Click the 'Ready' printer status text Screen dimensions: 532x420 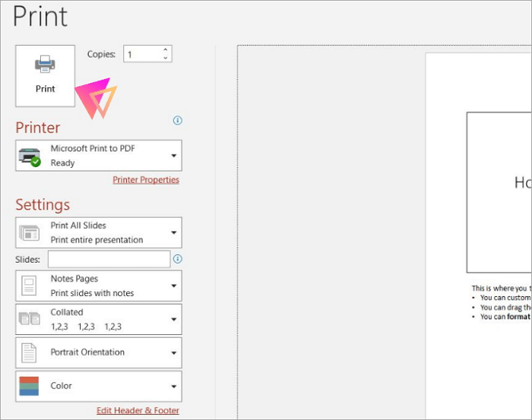pos(62,163)
